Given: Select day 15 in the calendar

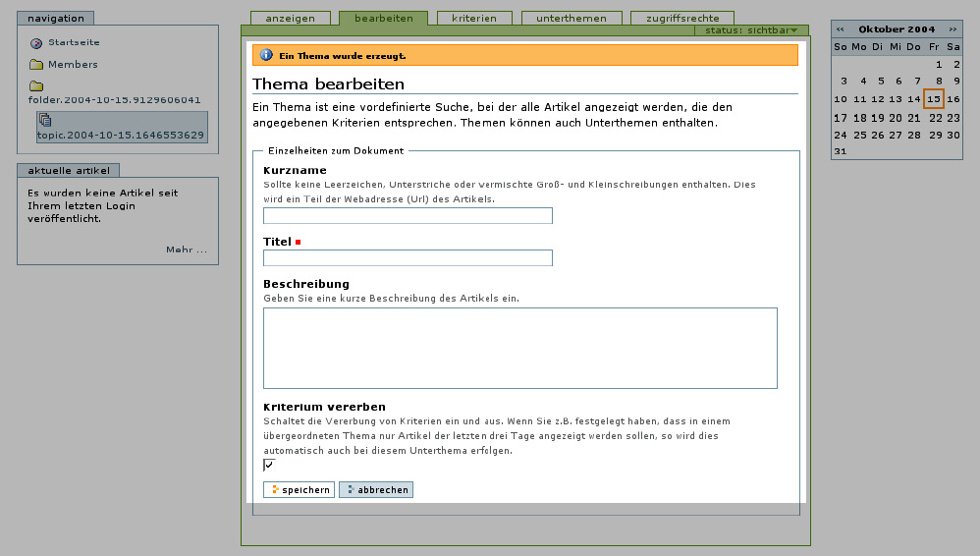Looking at the screenshot, I should pos(934,99).
